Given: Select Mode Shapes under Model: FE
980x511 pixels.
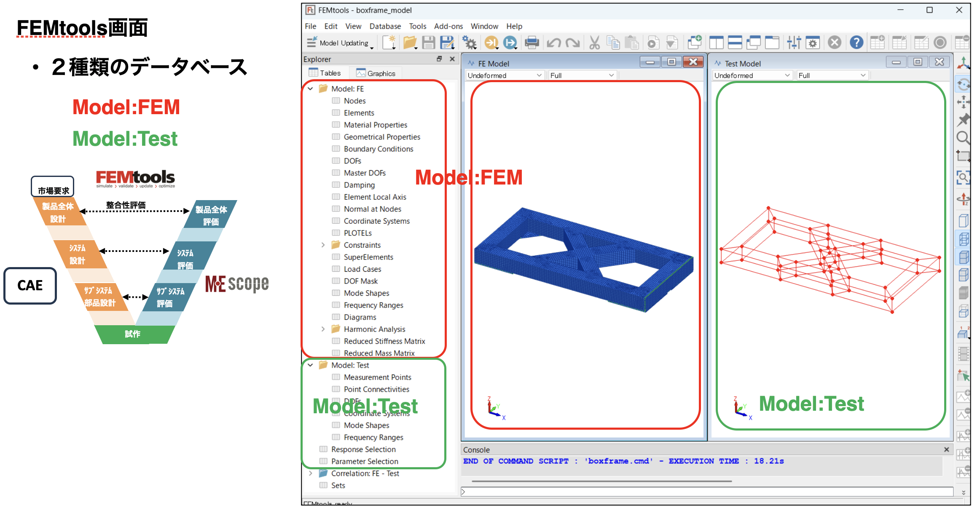Looking at the screenshot, I should coord(366,293).
